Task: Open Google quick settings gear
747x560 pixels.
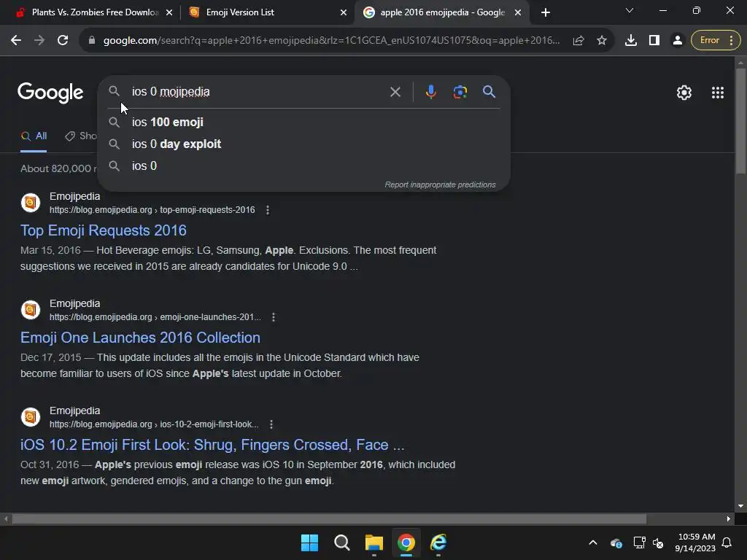Action: tap(684, 93)
